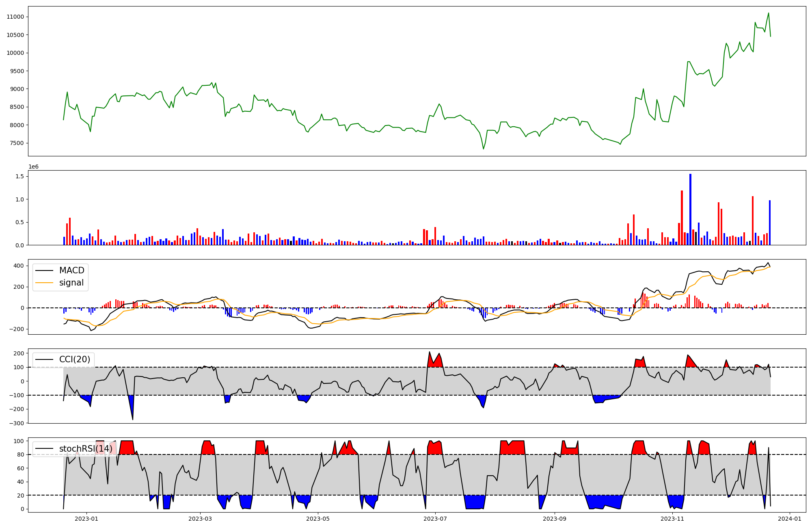Click the -300 label on the CCI axis
Viewport: 812px width, 528px height.
click(x=17, y=423)
